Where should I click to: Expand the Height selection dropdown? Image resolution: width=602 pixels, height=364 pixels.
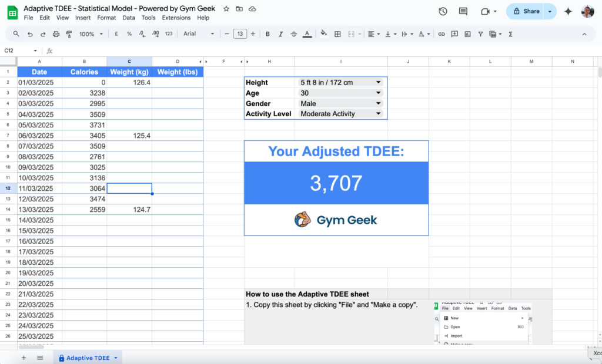tap(379, 82)
